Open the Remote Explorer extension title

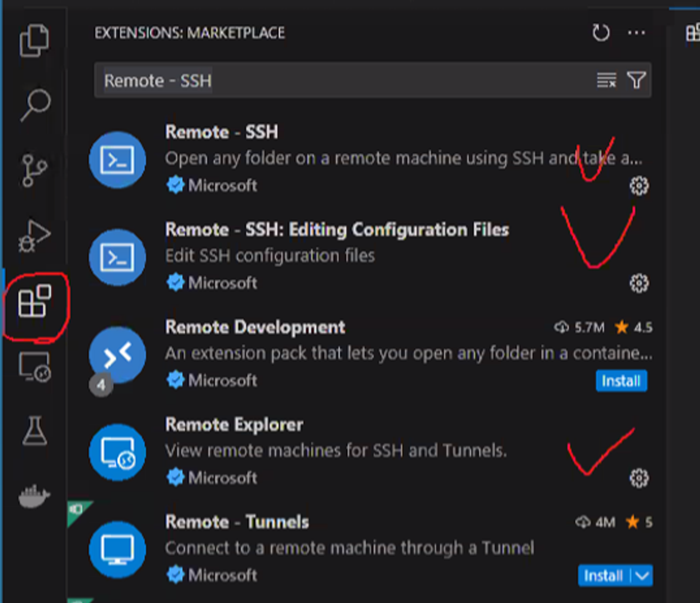pos(234,425)
